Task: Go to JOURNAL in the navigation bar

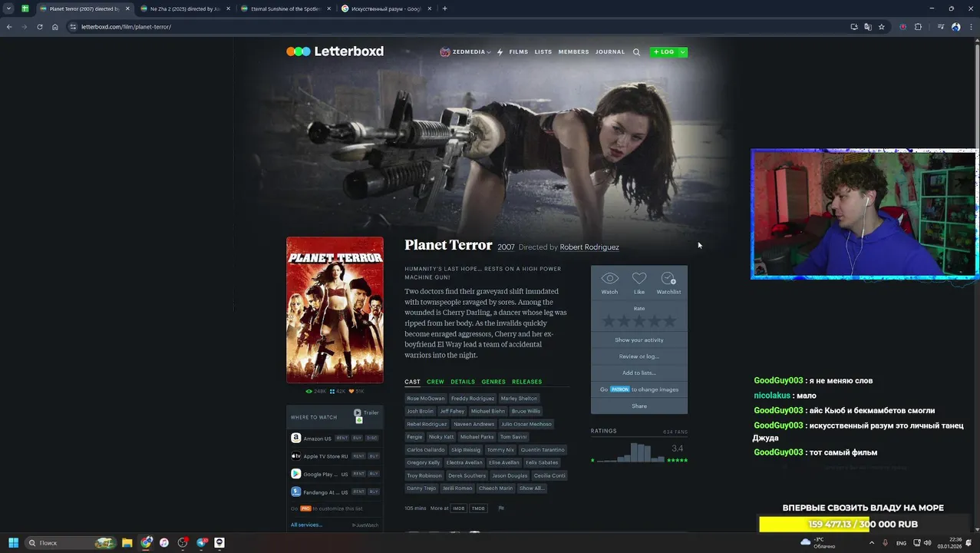Action: [x=610, y=52]
